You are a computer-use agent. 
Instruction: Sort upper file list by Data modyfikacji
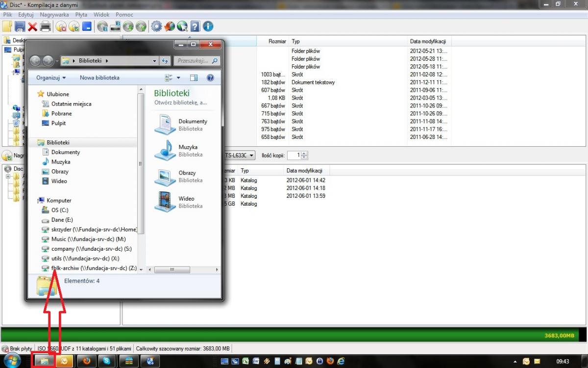click(x=429, y=41)
